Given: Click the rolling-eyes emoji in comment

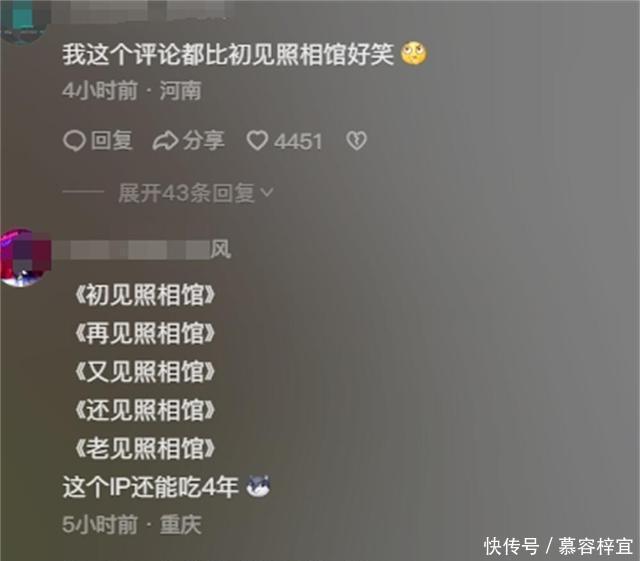Looking at the screenshot, I should [414, 53].
